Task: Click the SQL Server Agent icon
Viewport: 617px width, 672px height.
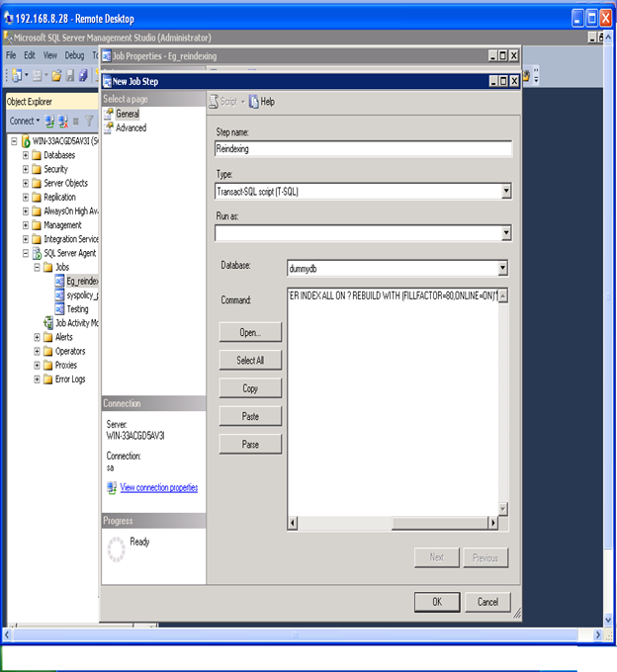Action: tap(37, 253)
